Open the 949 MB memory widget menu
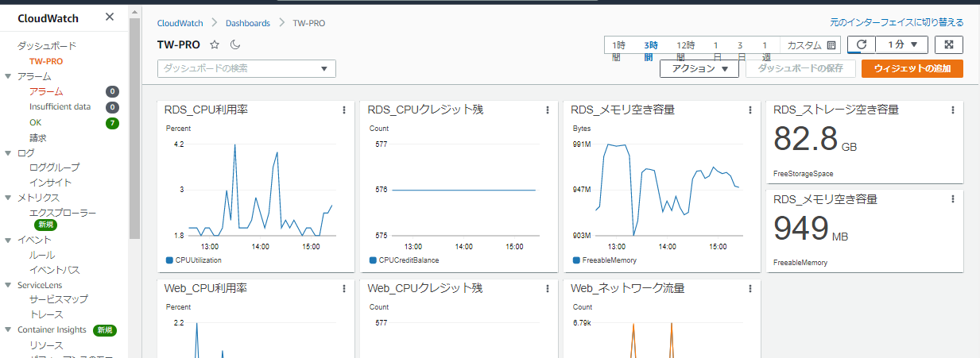 (x=953, y=199)
